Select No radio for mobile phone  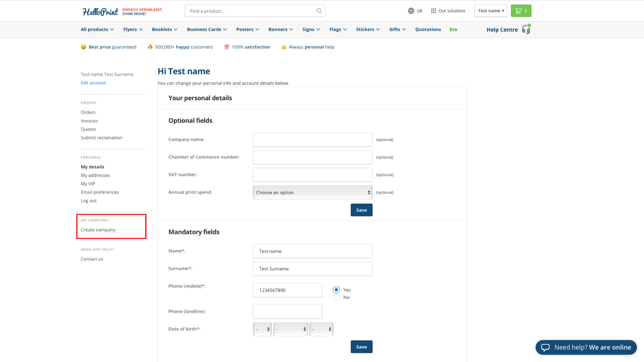(336, 297)
